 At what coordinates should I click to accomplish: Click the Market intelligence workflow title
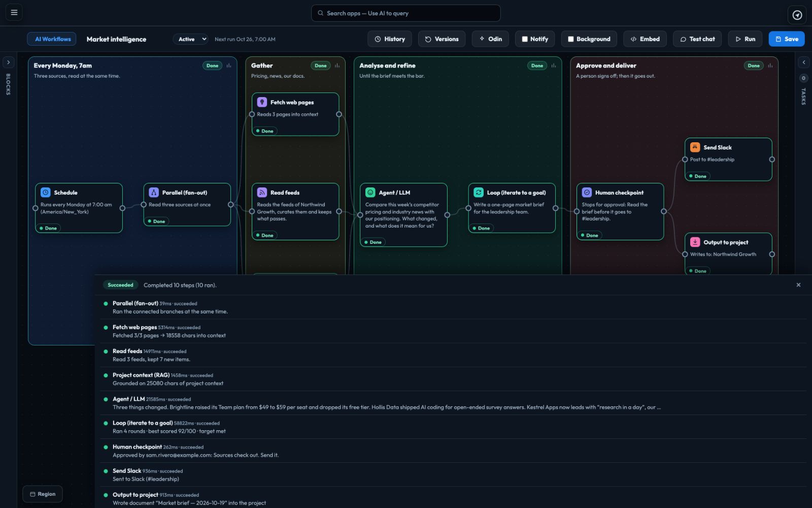pyautogui.click(x=116, y=39)
